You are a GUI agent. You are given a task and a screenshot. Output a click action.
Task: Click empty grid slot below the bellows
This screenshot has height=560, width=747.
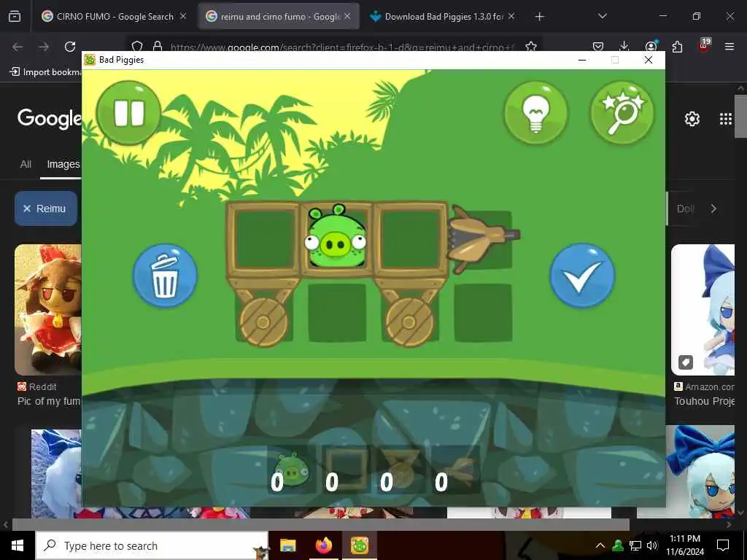tap(483, 313)
